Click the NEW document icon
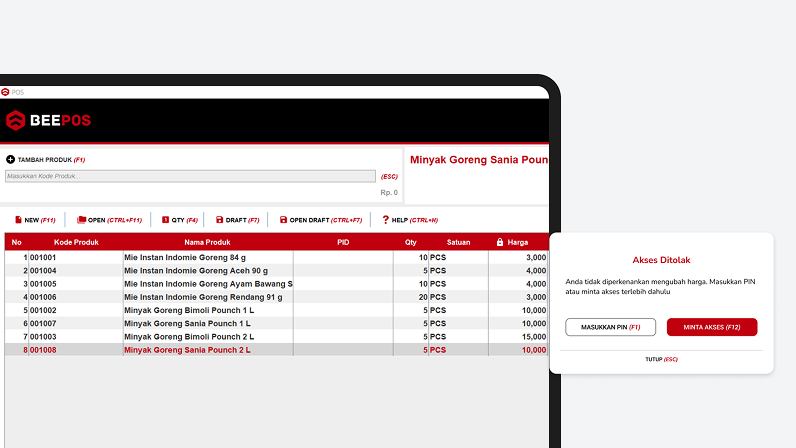Viewport: 796px width, 448px height. (18, 220)
